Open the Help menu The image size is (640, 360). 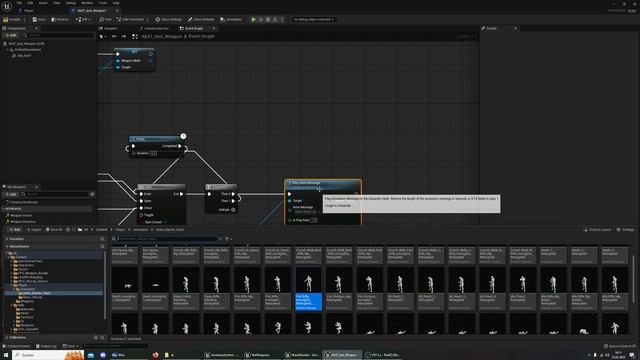click(116, 3)
